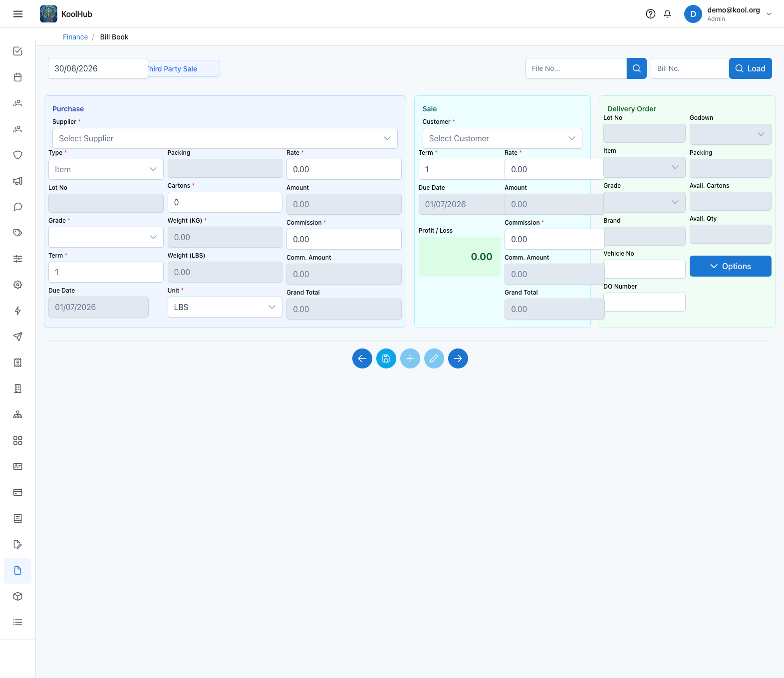Click the Options button

click(x=731, y=266)
